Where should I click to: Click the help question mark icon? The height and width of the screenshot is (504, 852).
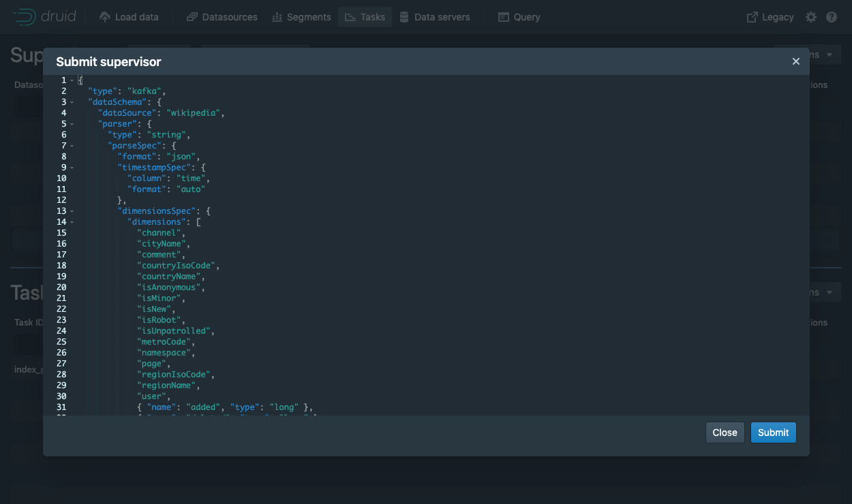pos(832,17)
